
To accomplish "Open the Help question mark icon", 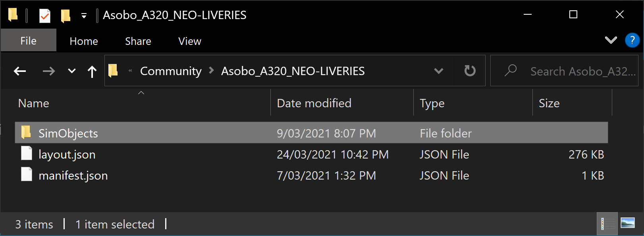I will coord(632,40).
